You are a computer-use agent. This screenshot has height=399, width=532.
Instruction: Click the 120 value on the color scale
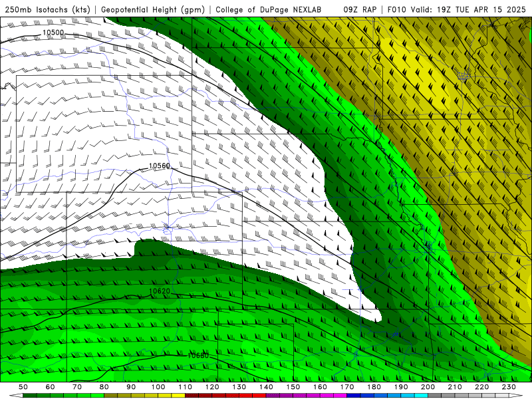coord(212,387)
